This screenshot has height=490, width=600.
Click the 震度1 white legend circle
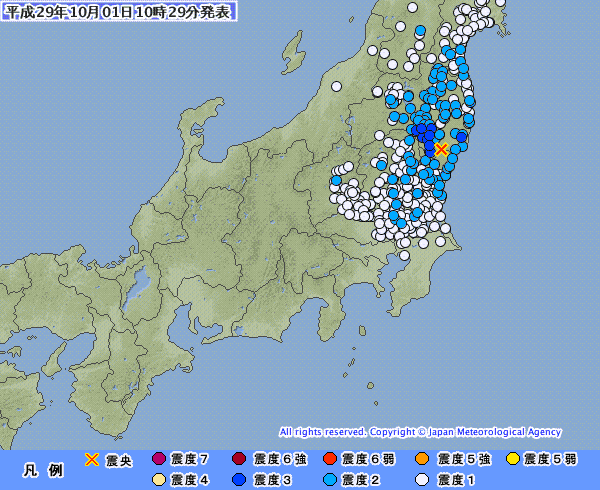coord(422,480)
